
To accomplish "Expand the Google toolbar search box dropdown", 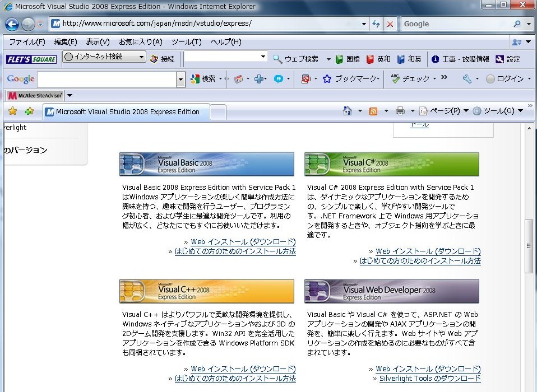I will (x=181, y=80).
